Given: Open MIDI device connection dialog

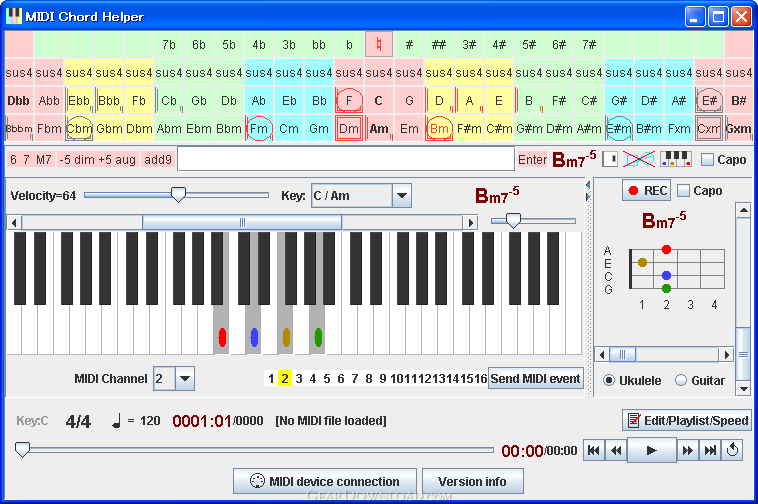Looking at the screenshot, I should (325, 481).
